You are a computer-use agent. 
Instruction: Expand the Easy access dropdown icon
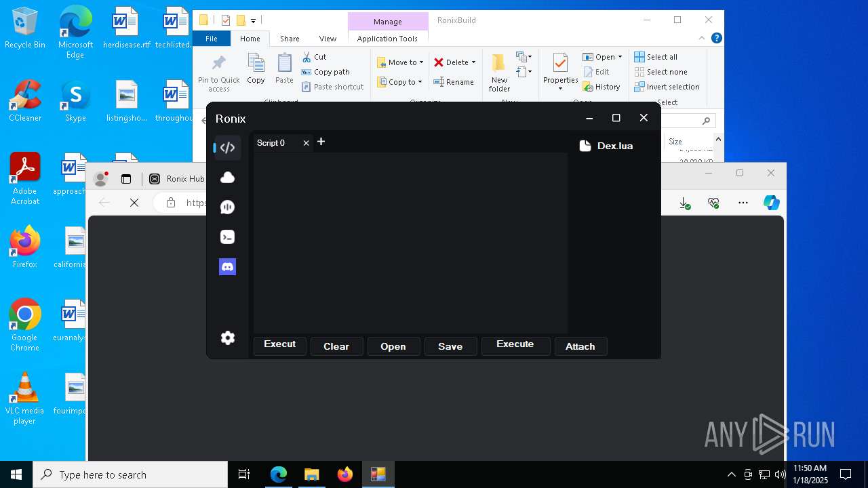click(524, 71)
